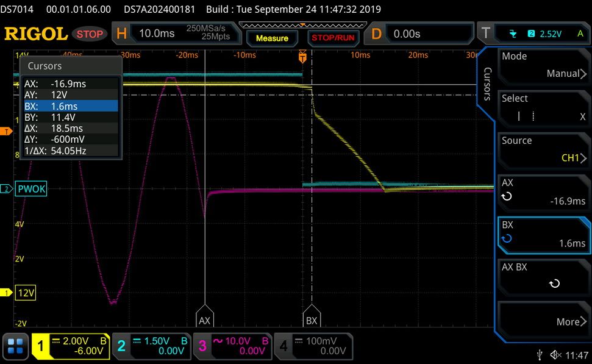Click the Cursors side tab
Viewport: 592px width, 364px height.
[x=487, y=84]
